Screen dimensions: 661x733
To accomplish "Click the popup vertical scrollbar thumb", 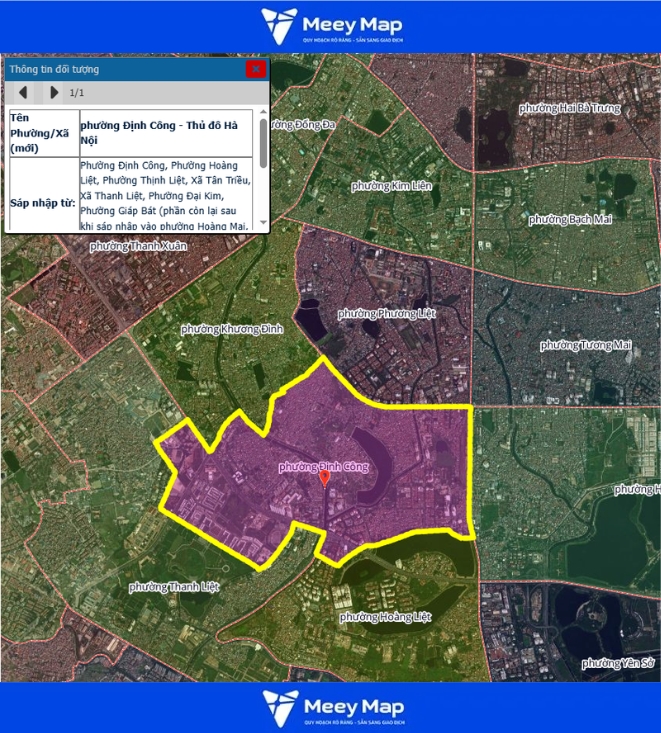I will (263, 143).
